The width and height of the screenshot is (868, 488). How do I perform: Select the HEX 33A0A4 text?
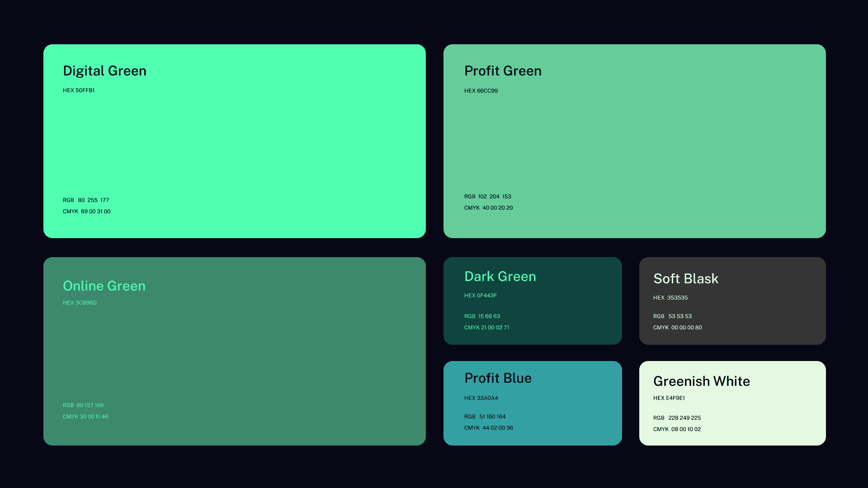481,398
